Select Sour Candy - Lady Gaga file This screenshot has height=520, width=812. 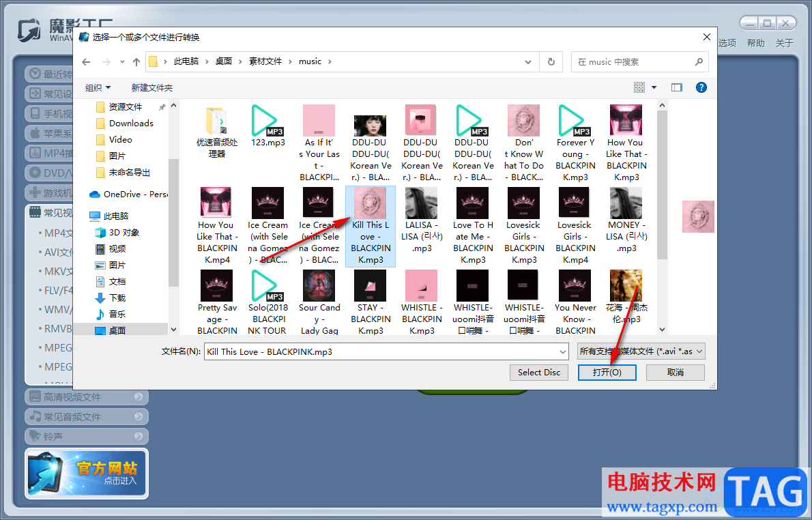tap(319, 302)
